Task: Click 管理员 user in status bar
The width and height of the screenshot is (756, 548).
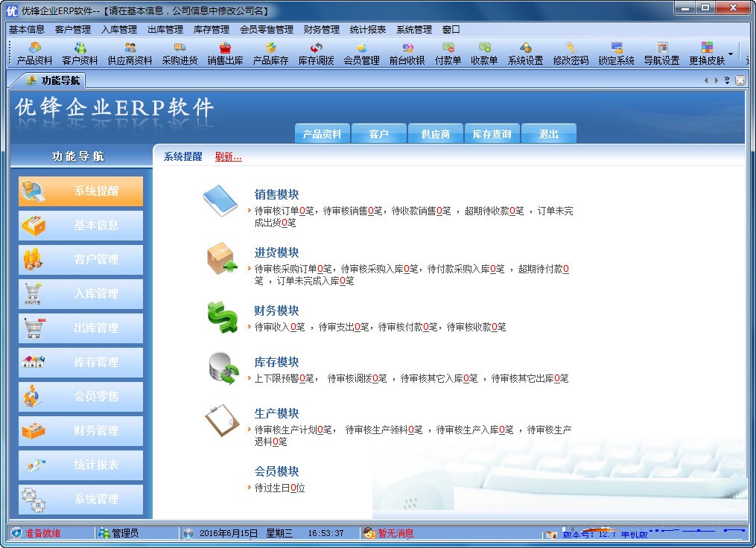Action: 125,533
